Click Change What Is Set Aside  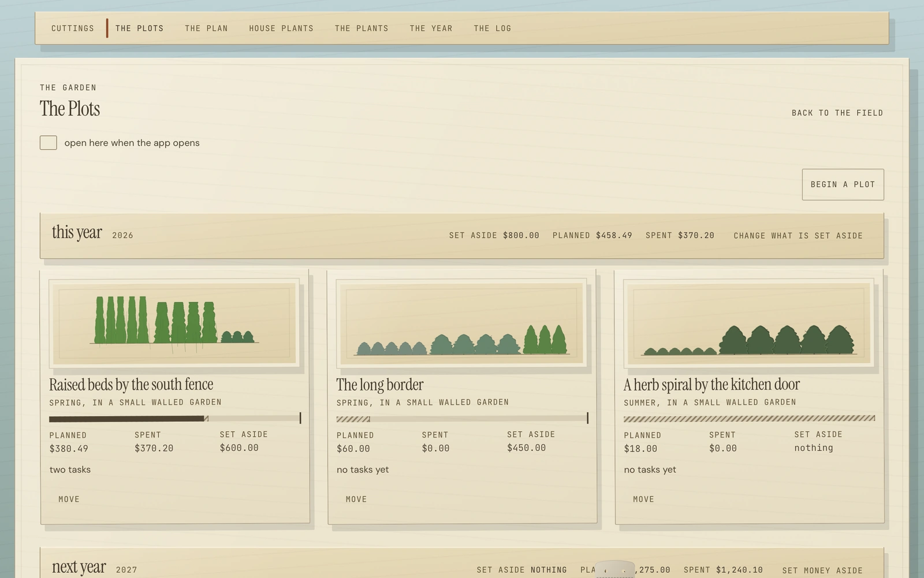click(x=798, y=236)
